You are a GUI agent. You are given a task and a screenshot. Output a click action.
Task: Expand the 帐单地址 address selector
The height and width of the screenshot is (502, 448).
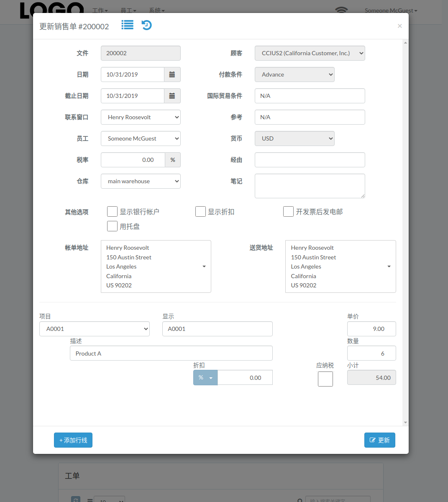156,266
